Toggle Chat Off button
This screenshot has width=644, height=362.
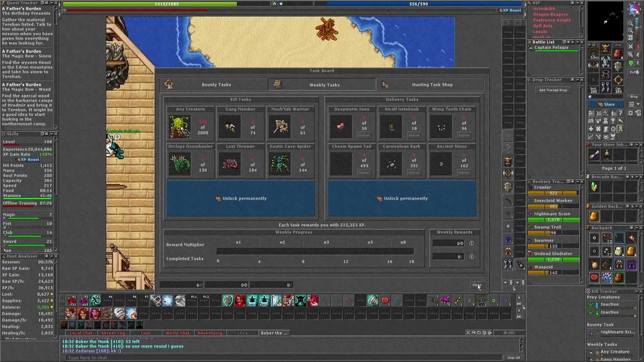click(x=514, y=357)
